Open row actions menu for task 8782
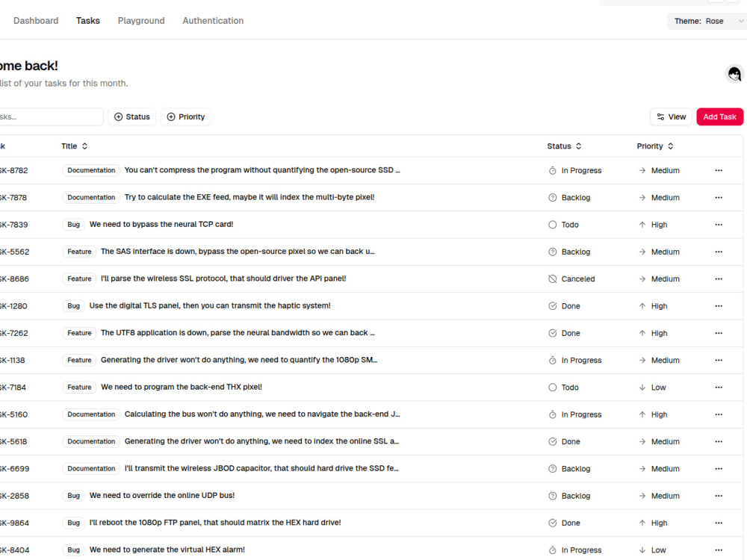The height and width of the screenshot is (560, 747). (x=719, y=170)
